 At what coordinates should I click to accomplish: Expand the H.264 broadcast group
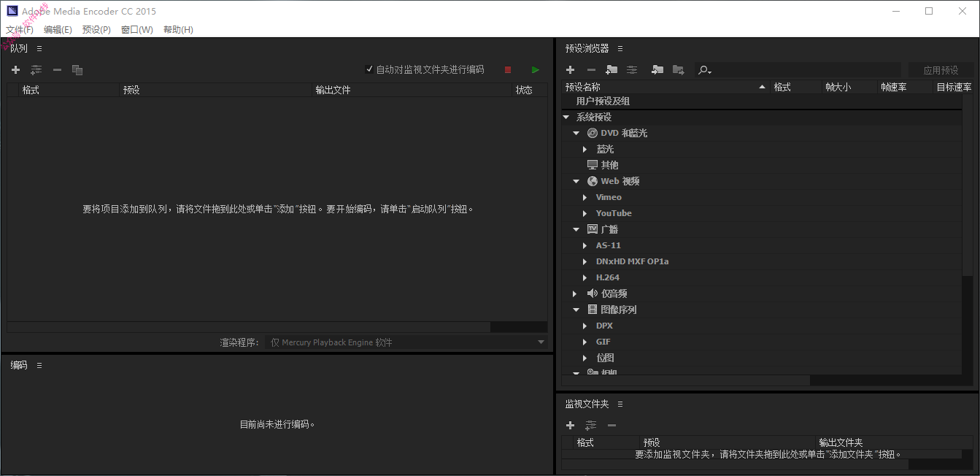coord(585,278)
